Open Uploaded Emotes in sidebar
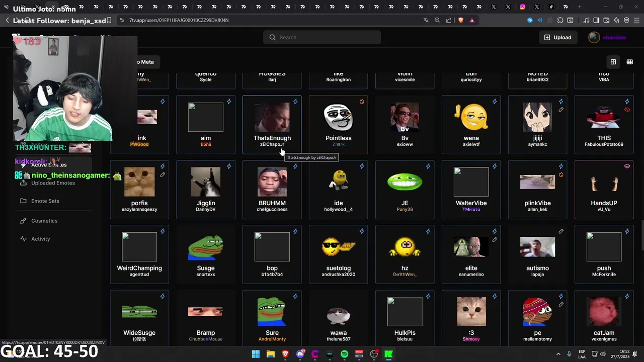This screenshot has height=362, width=644. click(53, 183)
